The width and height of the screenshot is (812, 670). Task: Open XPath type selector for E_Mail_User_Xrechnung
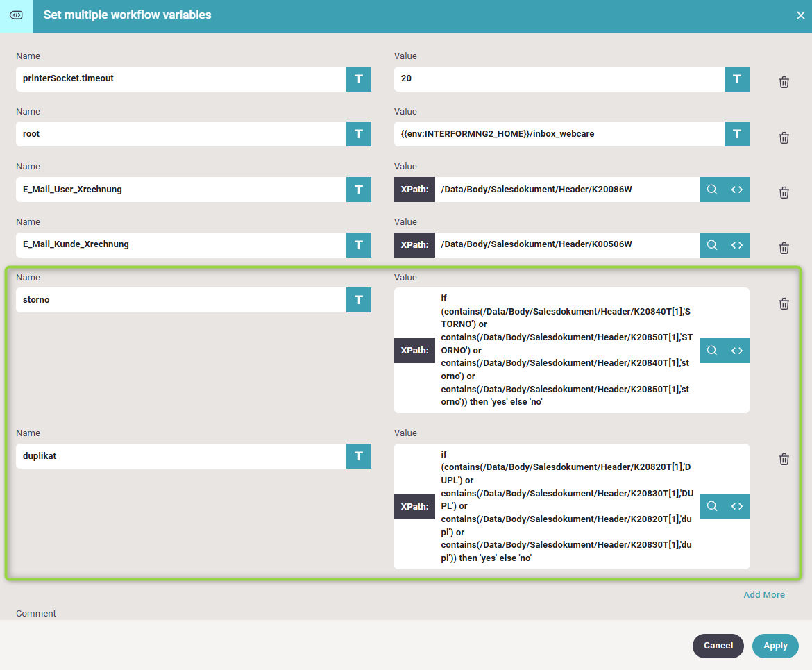tap(414, 190)
